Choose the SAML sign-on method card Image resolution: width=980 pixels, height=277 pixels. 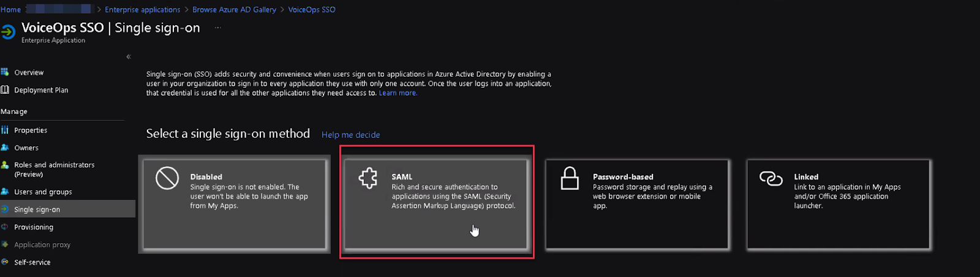(436, 204)
